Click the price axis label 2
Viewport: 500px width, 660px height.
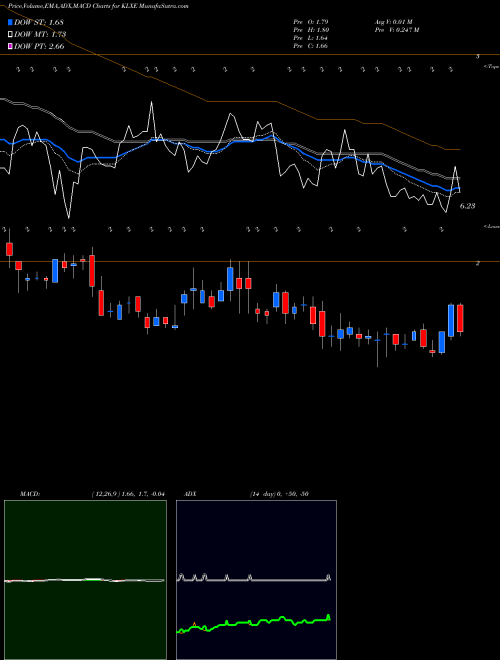[x=477, y=263]
